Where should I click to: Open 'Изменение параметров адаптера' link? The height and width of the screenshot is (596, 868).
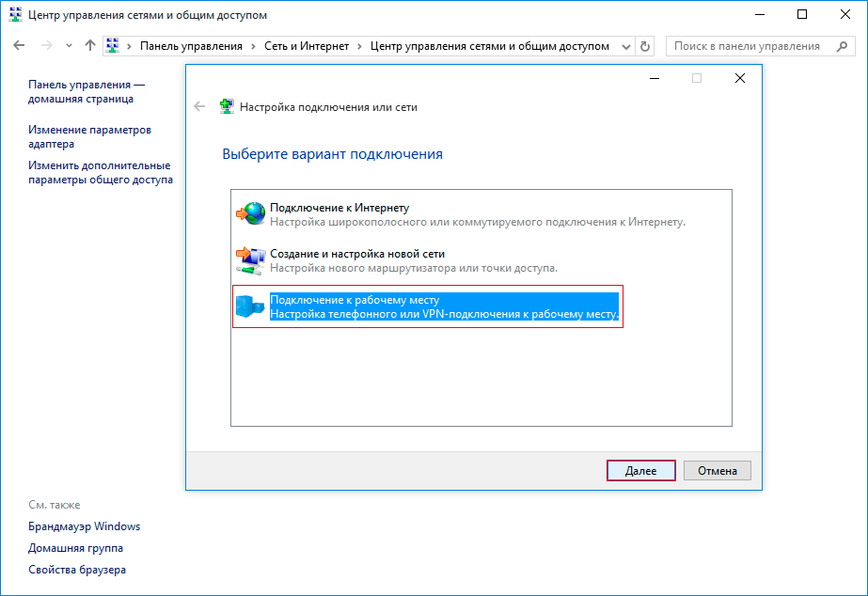(89, 136)
